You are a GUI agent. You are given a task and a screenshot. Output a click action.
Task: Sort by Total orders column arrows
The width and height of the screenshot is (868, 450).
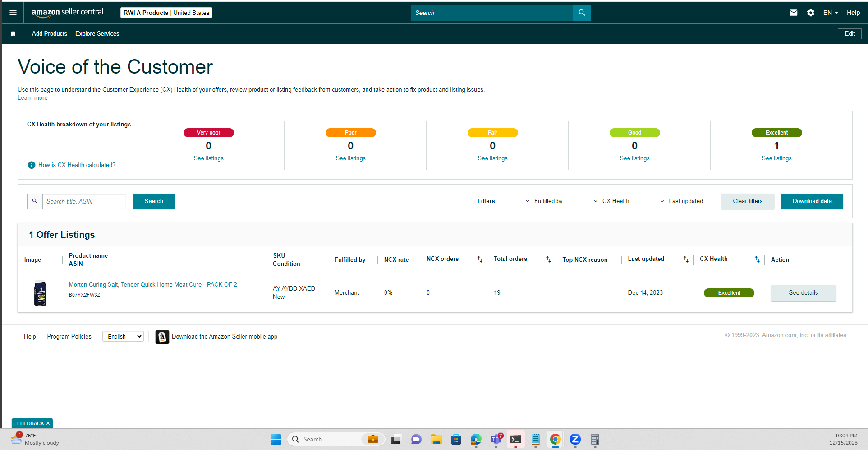(548, 259)
